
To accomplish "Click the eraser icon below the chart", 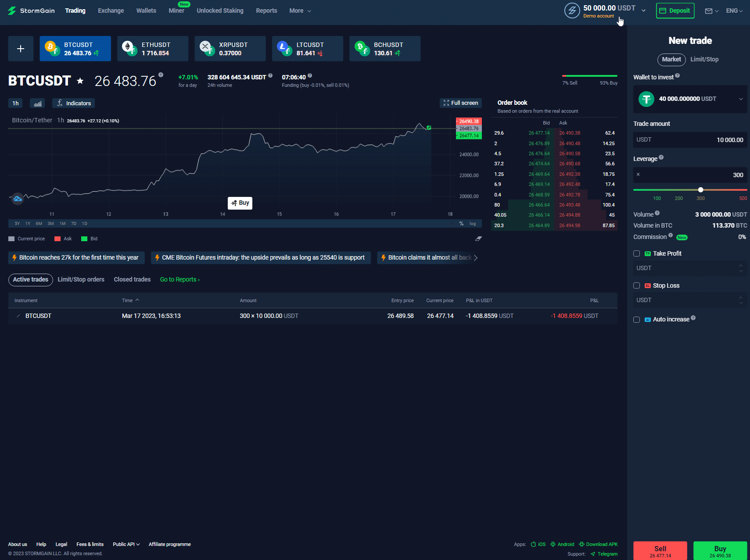I will (x=478, y=239).
